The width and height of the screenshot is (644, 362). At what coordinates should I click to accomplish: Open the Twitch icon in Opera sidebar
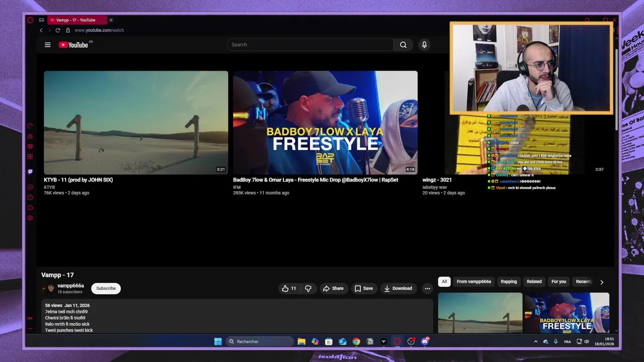30,171
